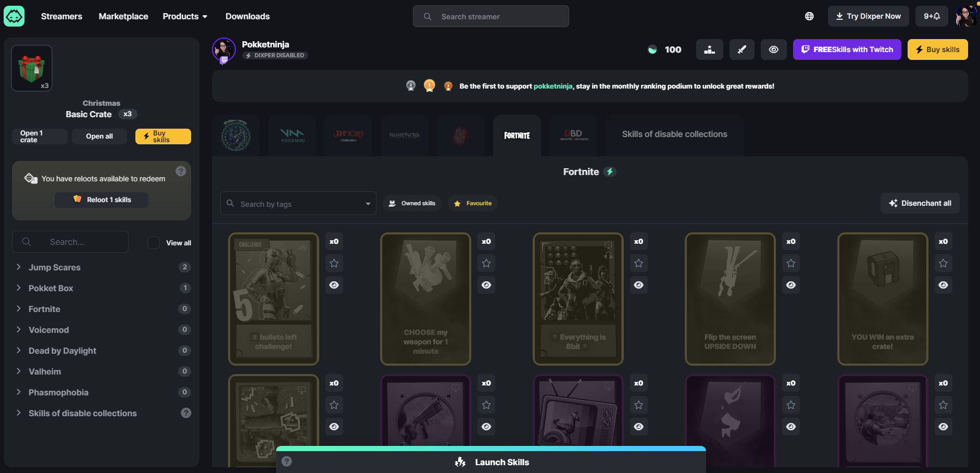Open the Skills of disable collections tab
The image size is (980, 473).
click(x=674, y=135)
